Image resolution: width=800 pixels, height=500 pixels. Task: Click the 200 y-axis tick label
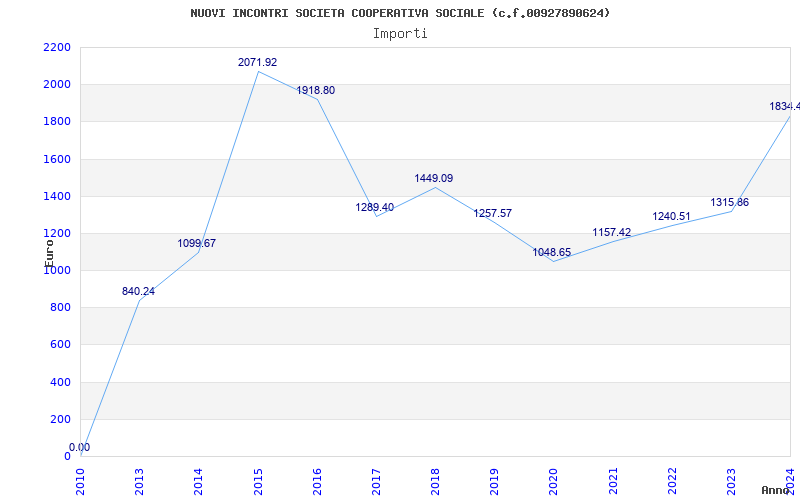(61, 419)
